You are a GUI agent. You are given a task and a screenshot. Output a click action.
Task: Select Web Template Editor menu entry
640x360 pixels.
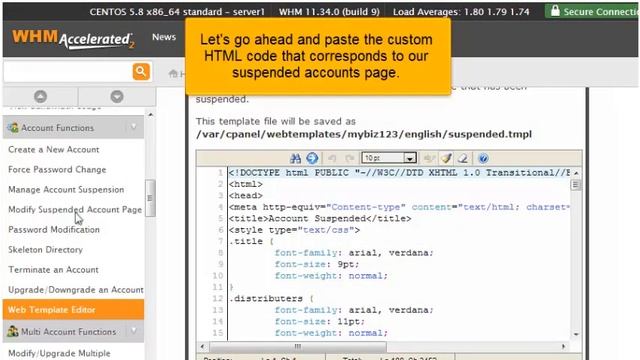[x=73, y=309]
